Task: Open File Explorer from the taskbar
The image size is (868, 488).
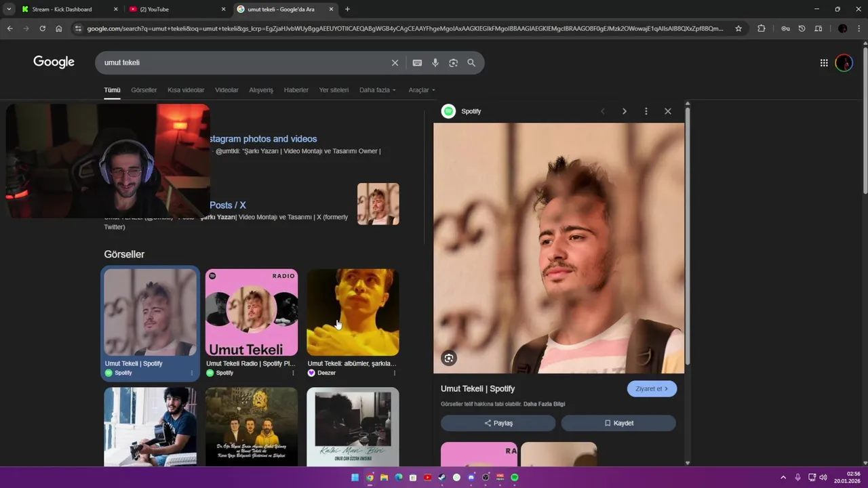Action: pos(384,478)
